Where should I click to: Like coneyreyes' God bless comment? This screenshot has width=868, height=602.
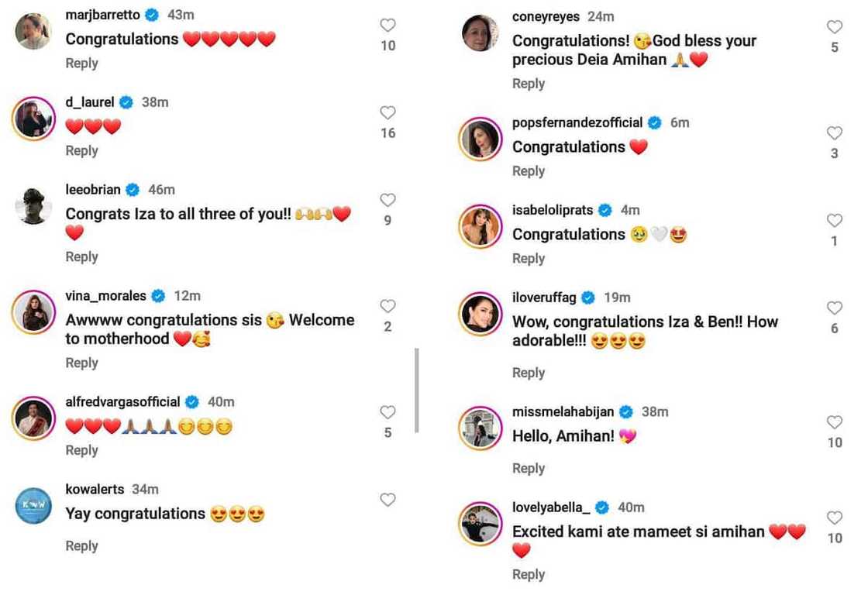pyautogui.click(x=834, y=28)
